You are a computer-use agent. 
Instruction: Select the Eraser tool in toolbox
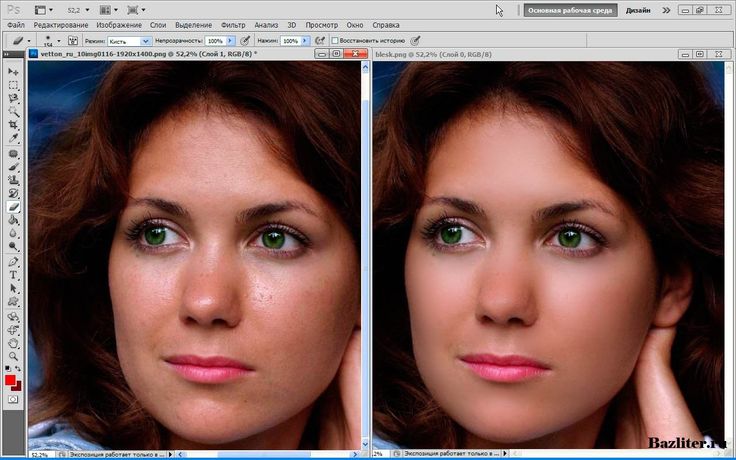coord(14,206)
